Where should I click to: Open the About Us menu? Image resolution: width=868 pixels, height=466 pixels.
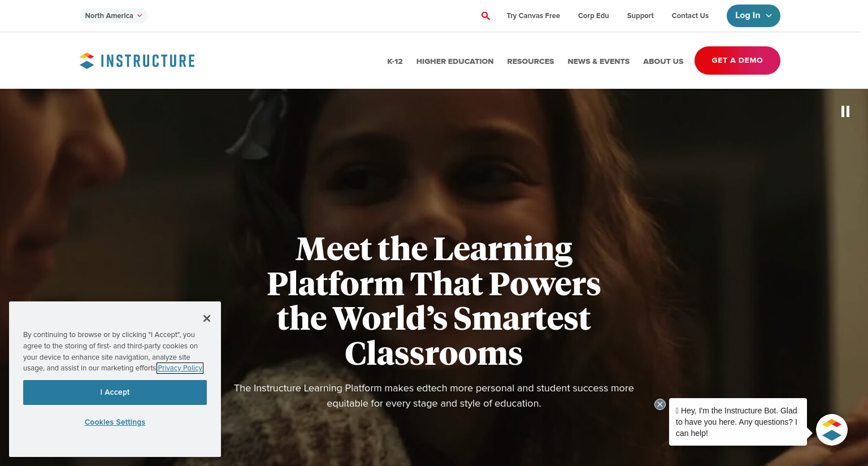pos(663,61)
